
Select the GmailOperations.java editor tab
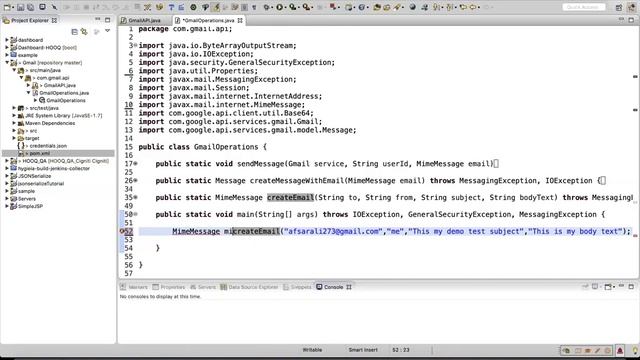tap(208, 20)
